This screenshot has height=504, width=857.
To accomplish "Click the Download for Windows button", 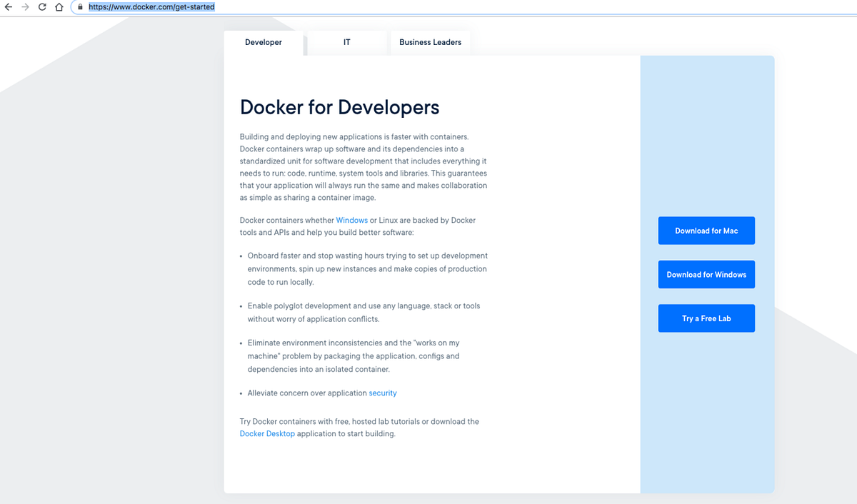I will click(x=706, y=274).
